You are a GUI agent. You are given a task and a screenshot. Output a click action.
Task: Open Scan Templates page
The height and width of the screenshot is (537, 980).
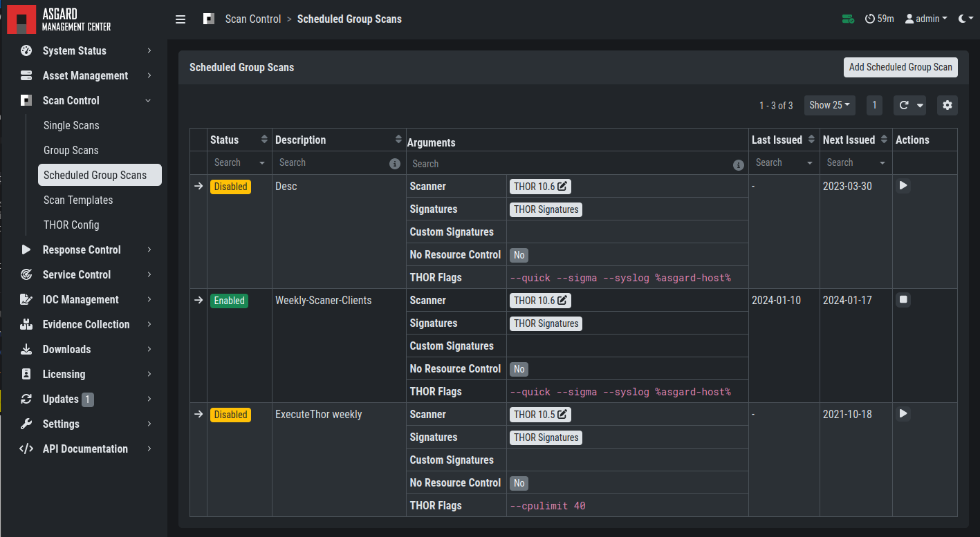(x=78, y=200)
